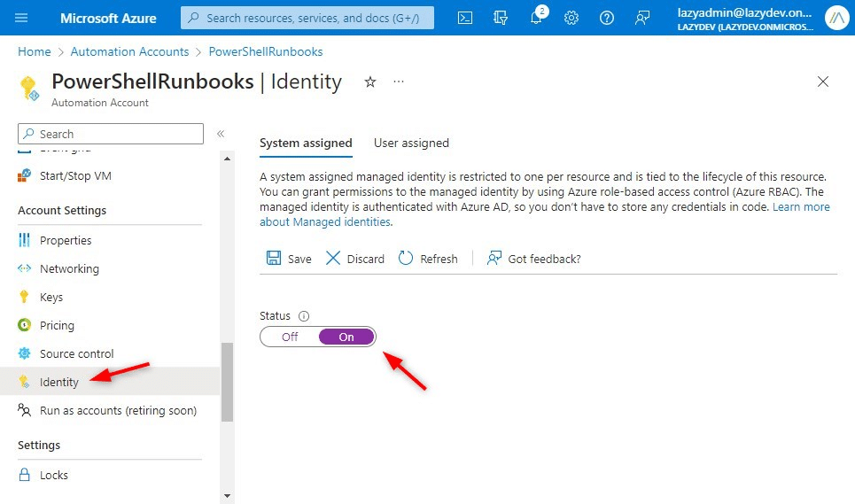Open Cloud Shell from the top bar
The image size is (855, 504).
coord(465,18)
